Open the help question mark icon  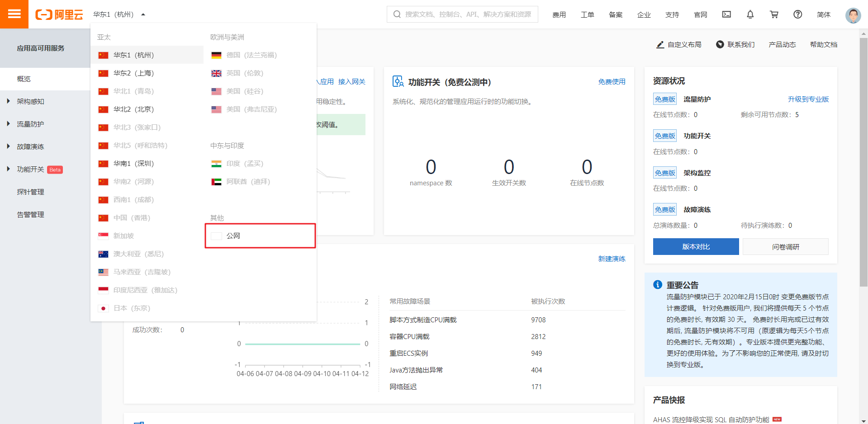(798, 14)
